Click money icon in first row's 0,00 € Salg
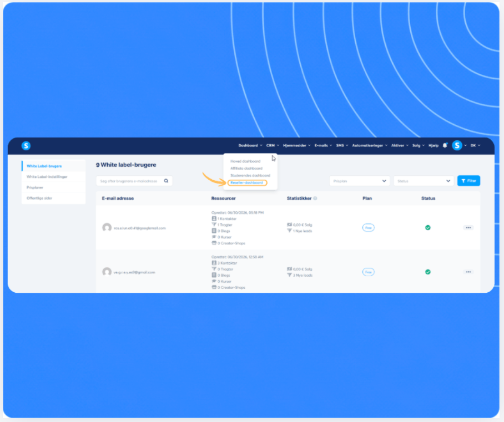 pos(289,225)
